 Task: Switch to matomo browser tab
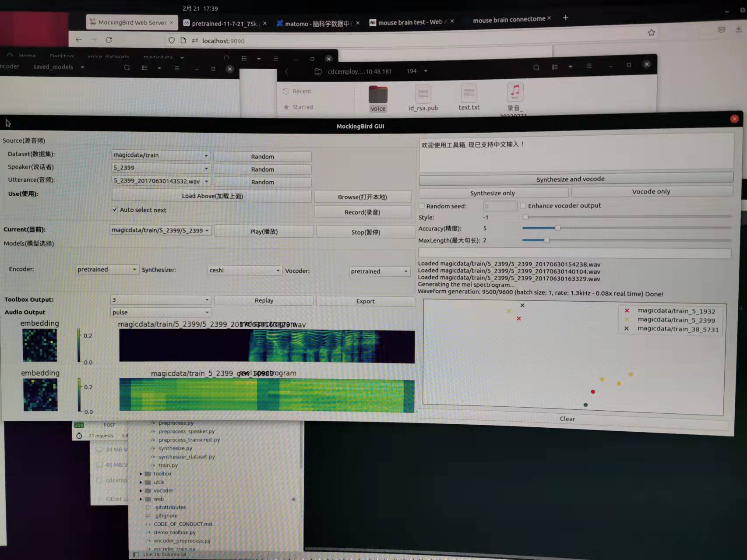point(317,24)
